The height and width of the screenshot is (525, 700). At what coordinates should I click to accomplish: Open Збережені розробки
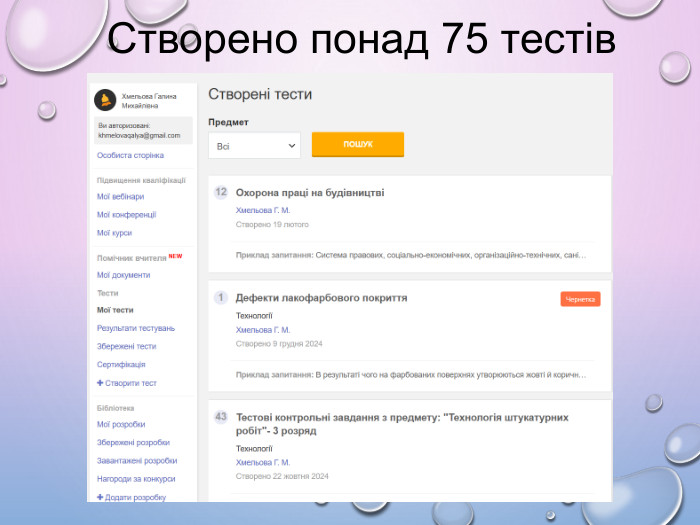click(133, 442)
